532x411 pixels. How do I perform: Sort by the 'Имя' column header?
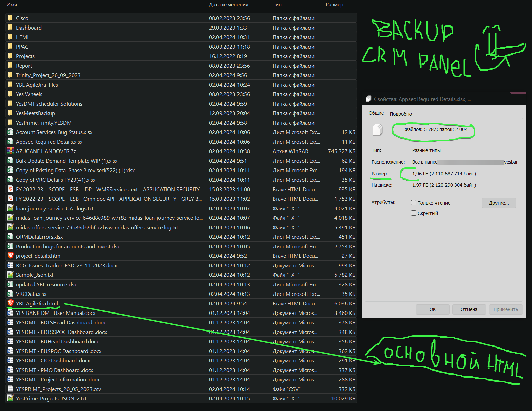click(12, 5)
